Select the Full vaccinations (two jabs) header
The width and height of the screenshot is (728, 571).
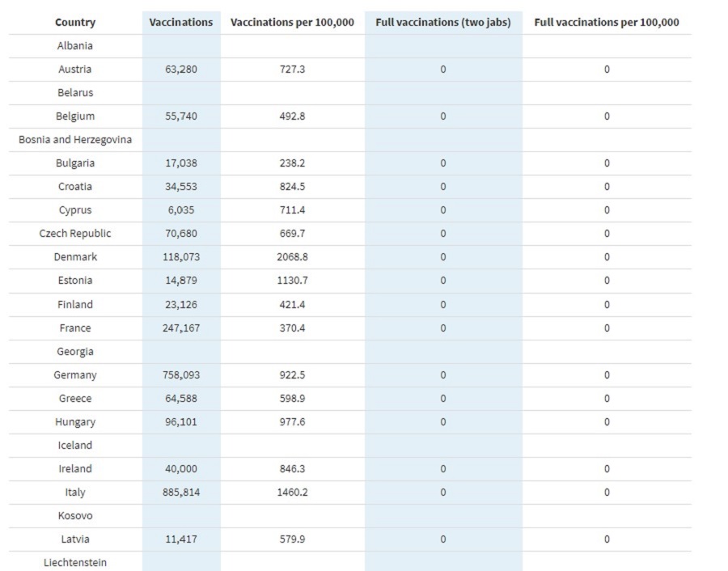(x=443, y=23)
